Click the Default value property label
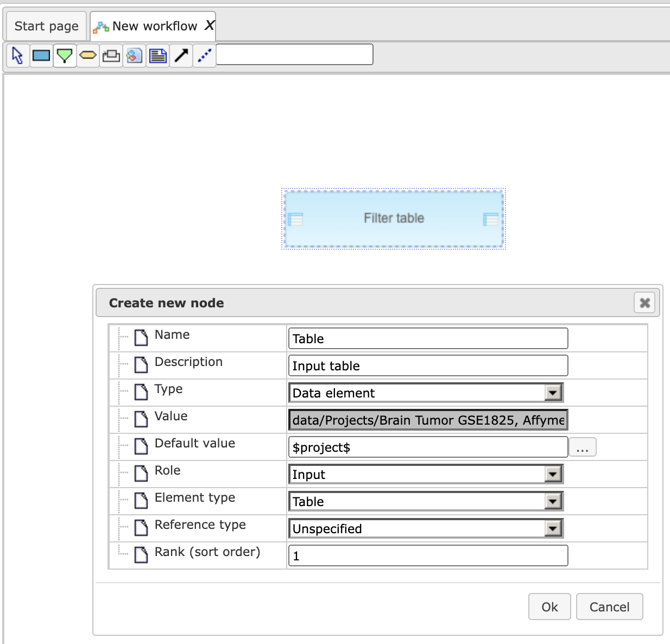670x644 pixels. (195, 443)
